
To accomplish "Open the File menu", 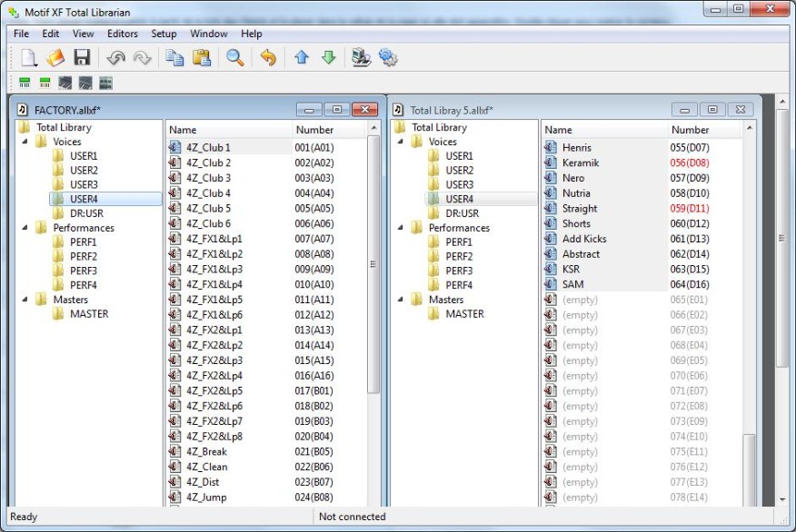I will point(21,34).
